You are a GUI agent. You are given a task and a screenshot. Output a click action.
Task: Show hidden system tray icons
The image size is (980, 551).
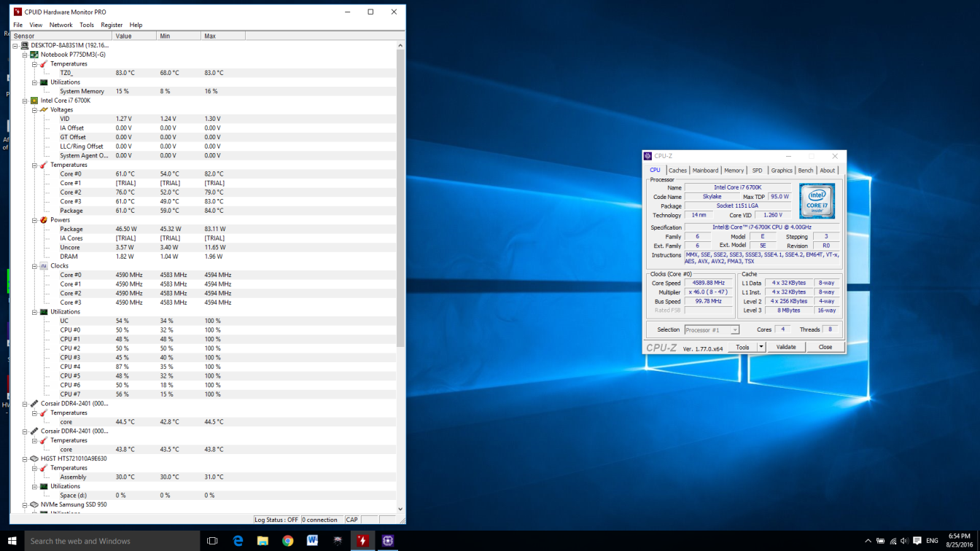pos(868,541)
